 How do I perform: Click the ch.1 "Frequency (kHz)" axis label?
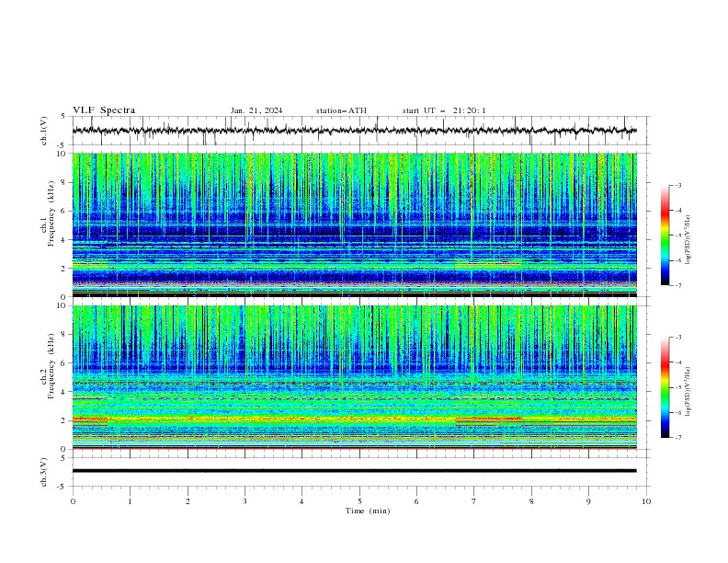coord(51,214)
